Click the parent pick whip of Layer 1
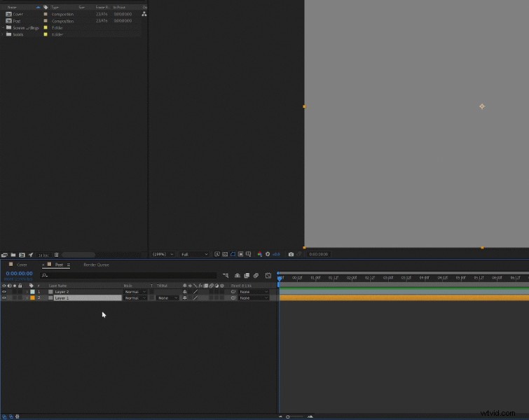 coord(233,298)
